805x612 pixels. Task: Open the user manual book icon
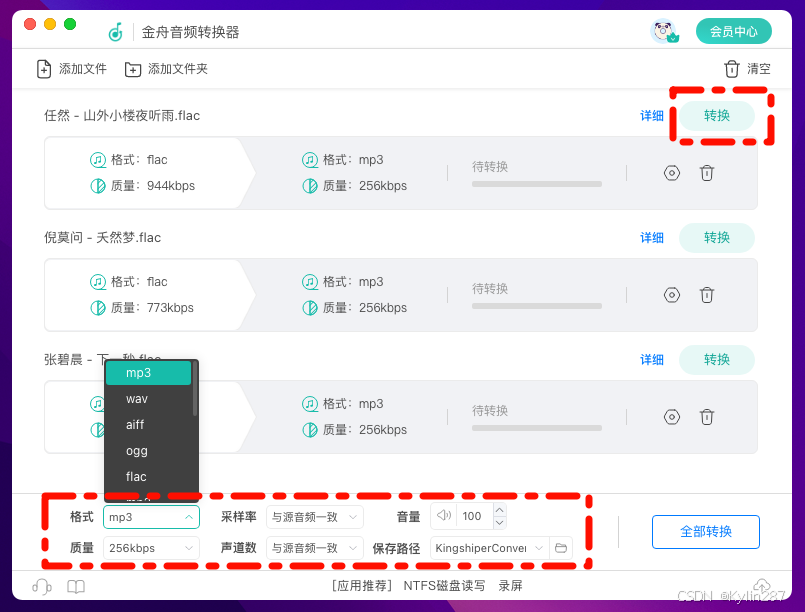(75, 587)
